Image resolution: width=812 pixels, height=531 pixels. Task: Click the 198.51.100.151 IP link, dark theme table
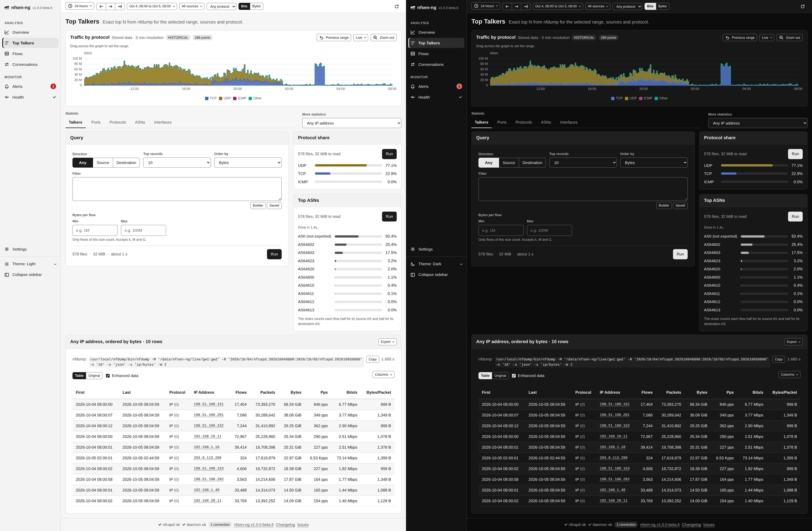pyautogui.click(x=614, y=404)
